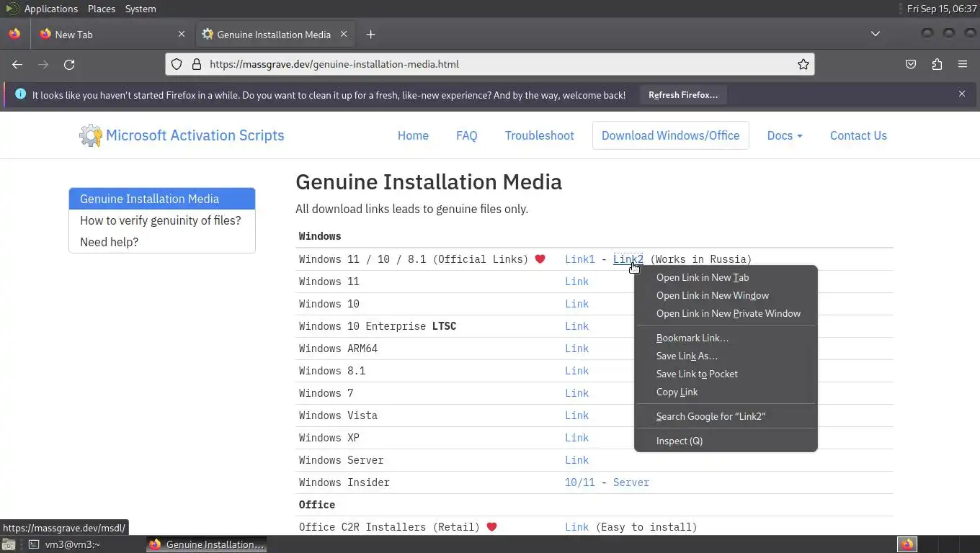Screen dimensions: 980x553
Task: Click the Refresh Firefox… button
Action: [x=683, y=94]
